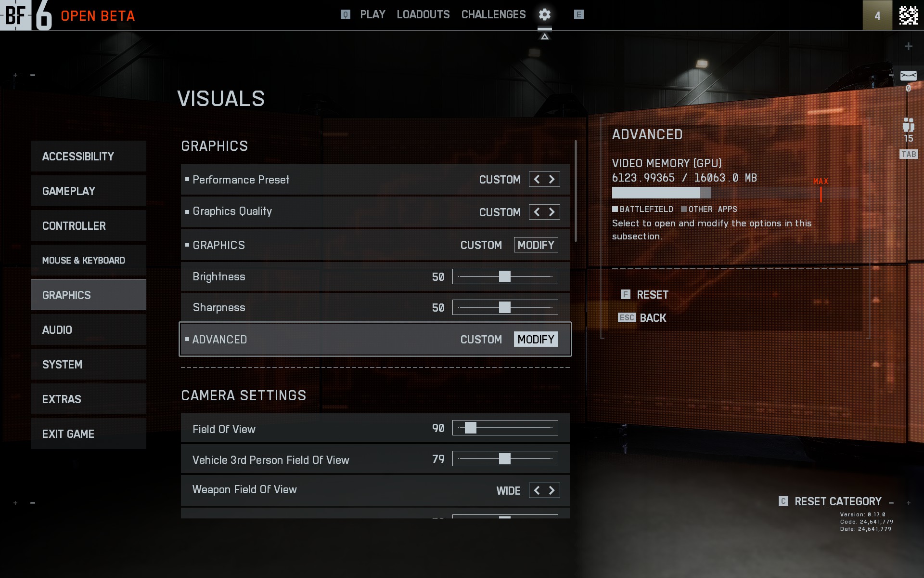Click the Graphics Quality row label
924x578 pixels.
(x=232, y=211)
